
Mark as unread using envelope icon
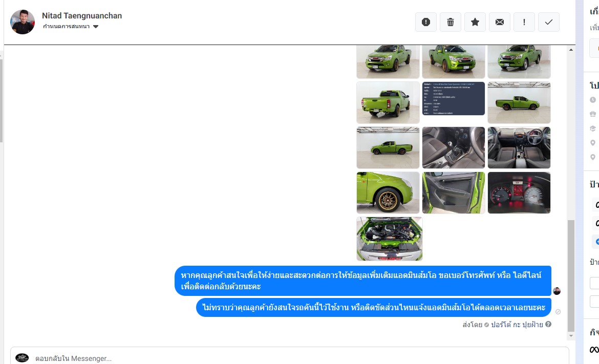click(500, 22)
